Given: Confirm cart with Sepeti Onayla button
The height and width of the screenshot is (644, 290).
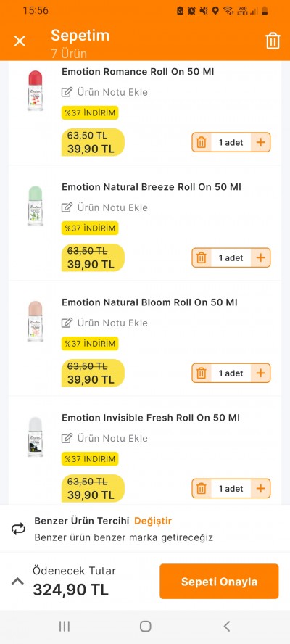Looking at the screenshot, I should 220,581.
